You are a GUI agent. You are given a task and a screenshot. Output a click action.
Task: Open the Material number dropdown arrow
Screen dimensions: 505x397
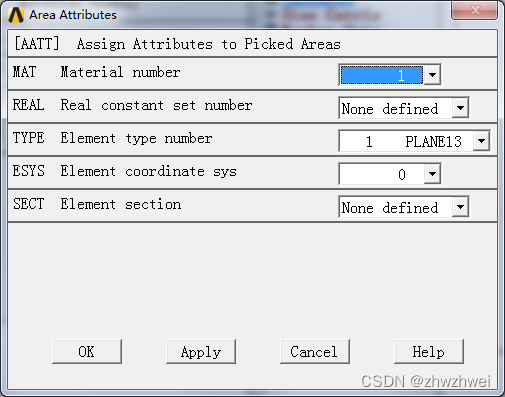tap(432, 75)
